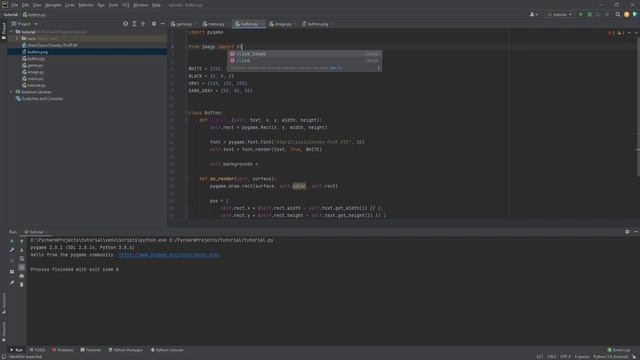The width and height of the screenshot is (640, 360).
Task: Click the pin tab icon in Run panel
Action: (12, 283)
